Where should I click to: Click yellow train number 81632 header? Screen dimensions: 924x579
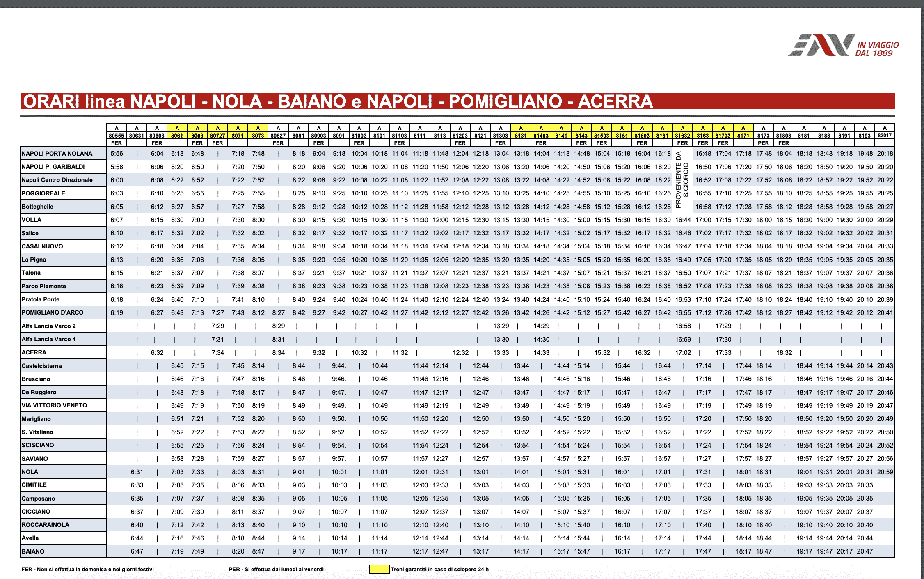[683, 136]
